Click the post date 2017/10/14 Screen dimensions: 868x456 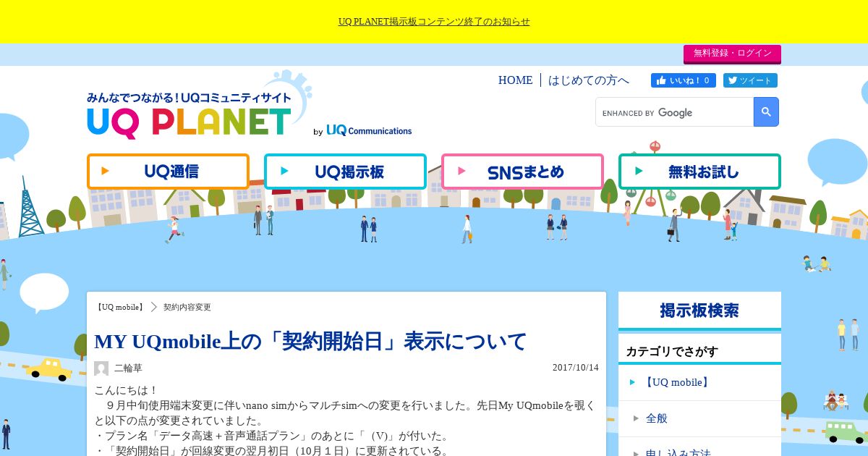(576, 368)
